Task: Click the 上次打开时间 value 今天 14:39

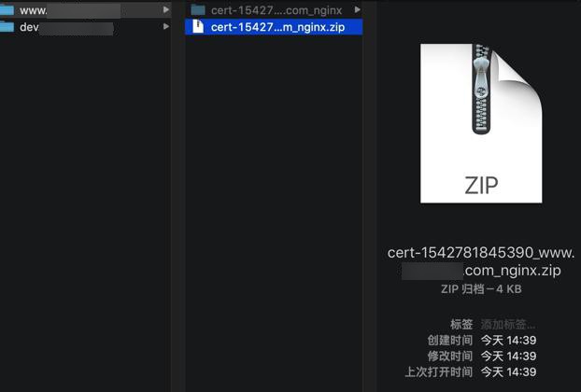Action: (x=508, y=372)
